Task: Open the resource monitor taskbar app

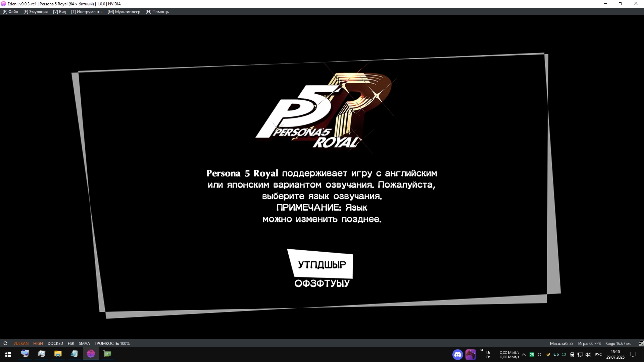Action: 41,354
